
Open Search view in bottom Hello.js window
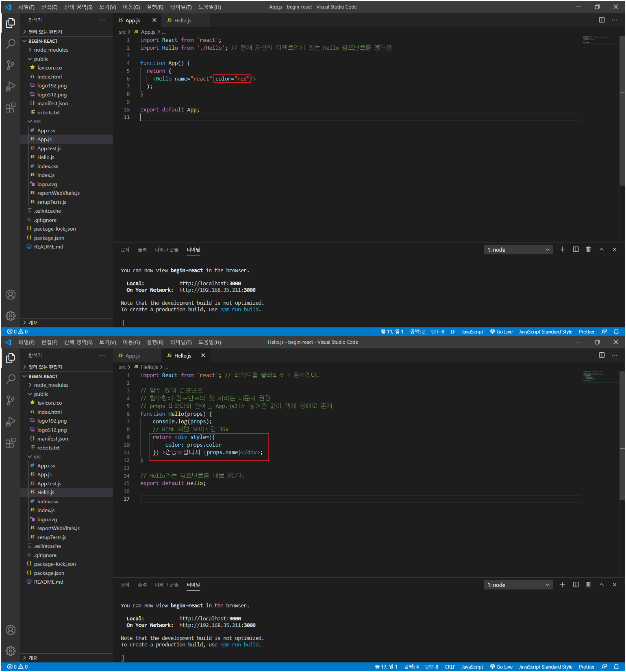click(11, 379)
